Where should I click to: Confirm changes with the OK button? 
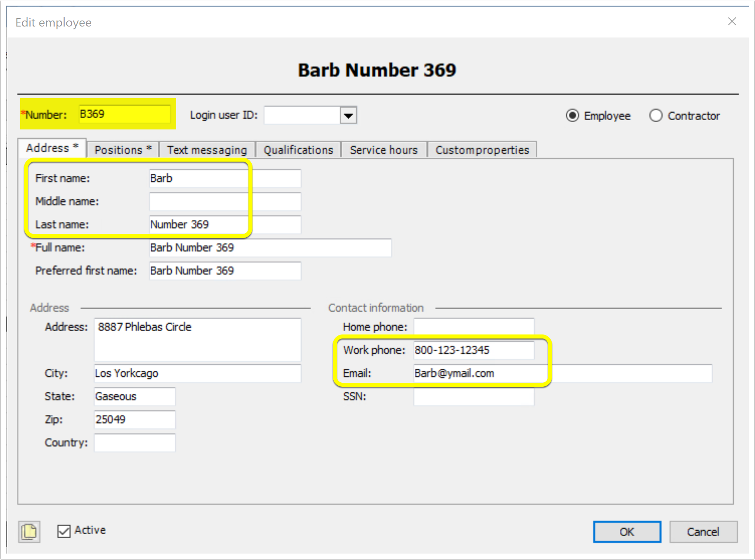click(627, 532)
